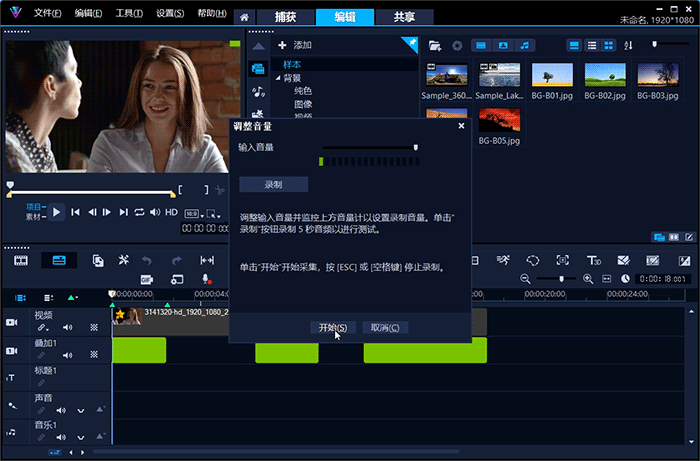
Task: Open the customize toolbar tools icon
Action: click(124, 260)
